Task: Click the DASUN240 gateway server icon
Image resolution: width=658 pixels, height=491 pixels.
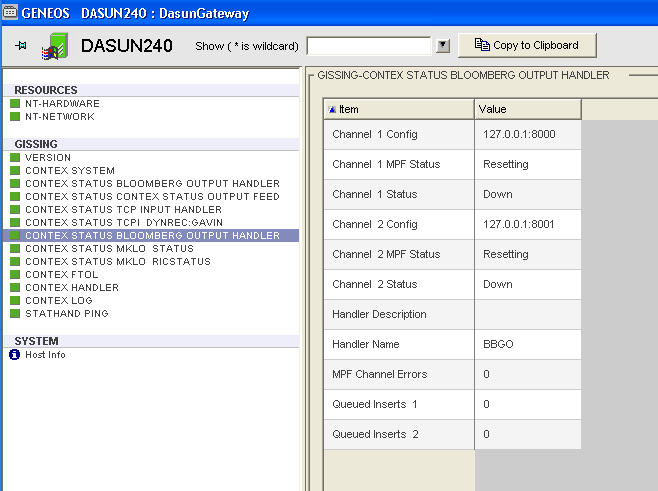Action: [x=54, y=46]
